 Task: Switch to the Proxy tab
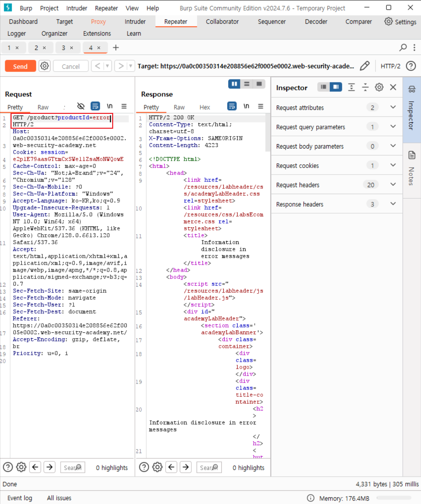tap(98, 22)
